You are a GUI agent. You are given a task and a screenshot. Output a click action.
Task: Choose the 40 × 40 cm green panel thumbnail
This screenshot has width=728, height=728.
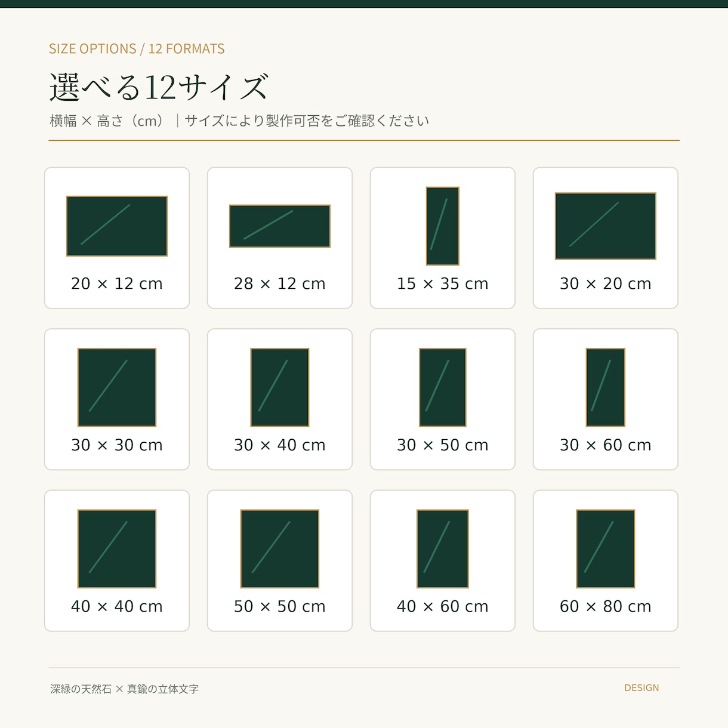click(x=117, y=549)
